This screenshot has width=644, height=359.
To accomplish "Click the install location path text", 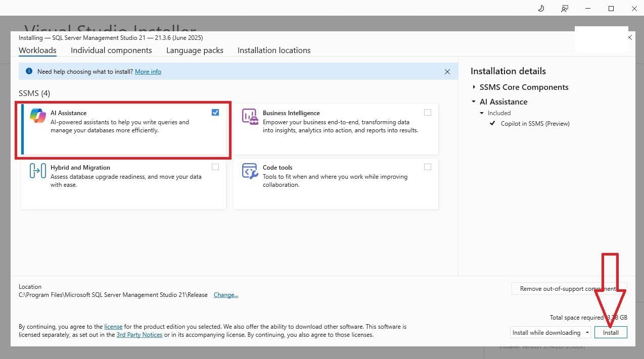I will 113,295.
